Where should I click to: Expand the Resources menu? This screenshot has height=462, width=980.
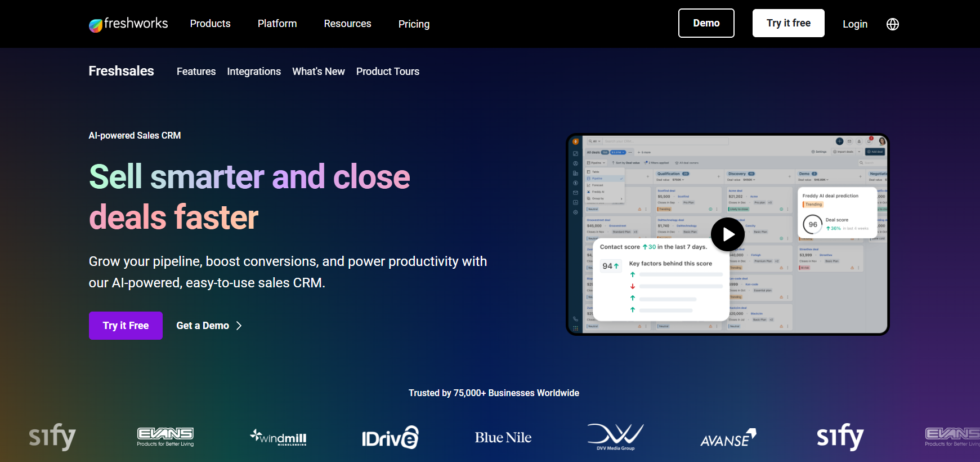(347, 24)
